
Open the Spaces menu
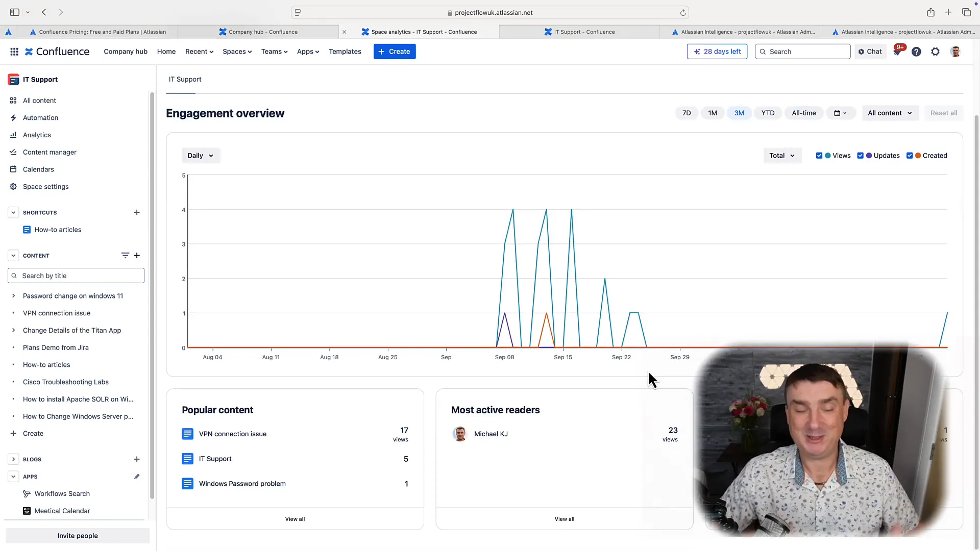237,52
